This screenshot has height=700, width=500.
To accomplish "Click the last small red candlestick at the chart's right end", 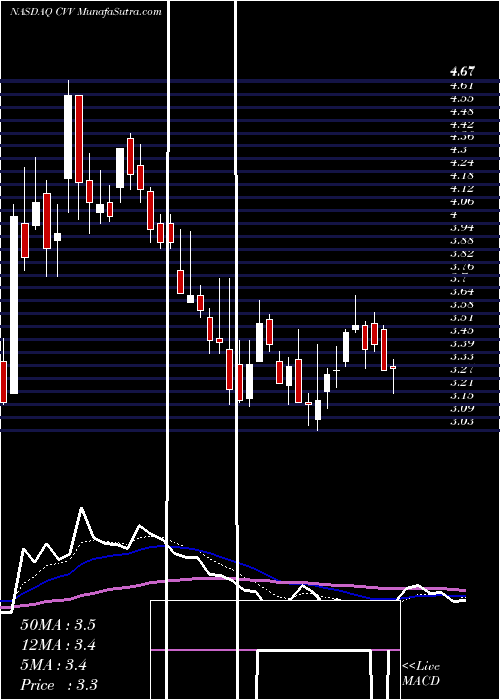I will 393,367.
